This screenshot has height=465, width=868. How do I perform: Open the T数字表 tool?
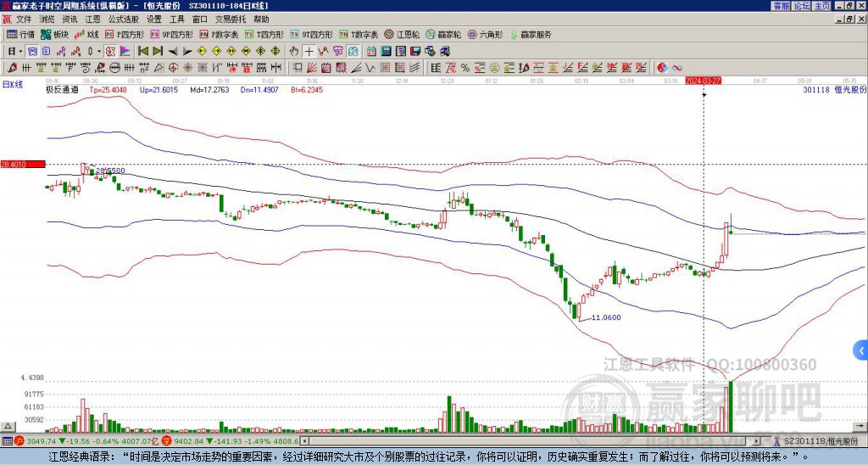359,35
